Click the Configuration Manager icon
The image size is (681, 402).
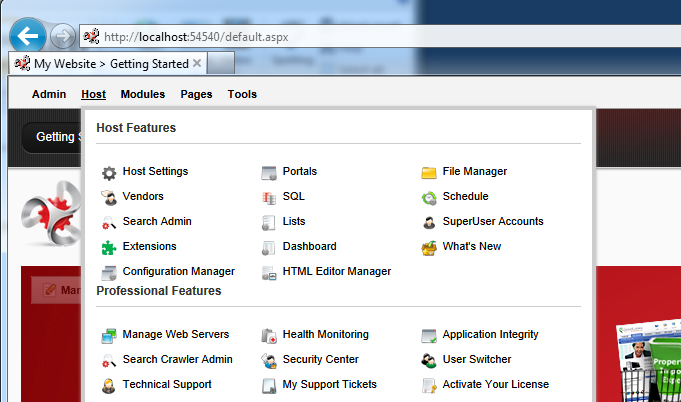pyautogui.click(x=109, y=273)
